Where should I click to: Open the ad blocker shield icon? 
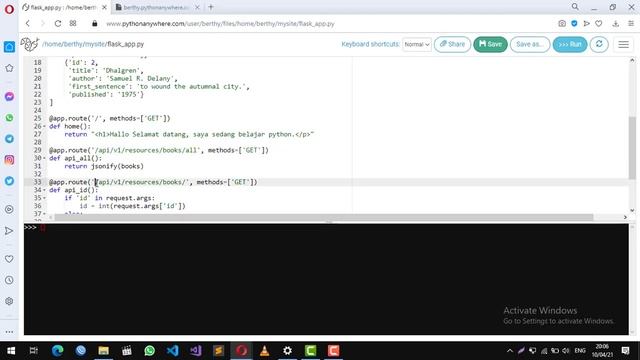[x=574, y=24]
